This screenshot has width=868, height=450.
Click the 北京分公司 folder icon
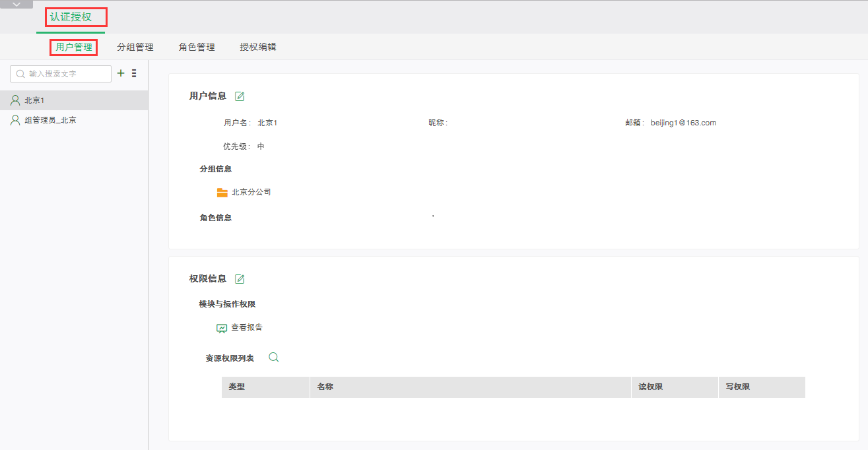click(222, 193)
